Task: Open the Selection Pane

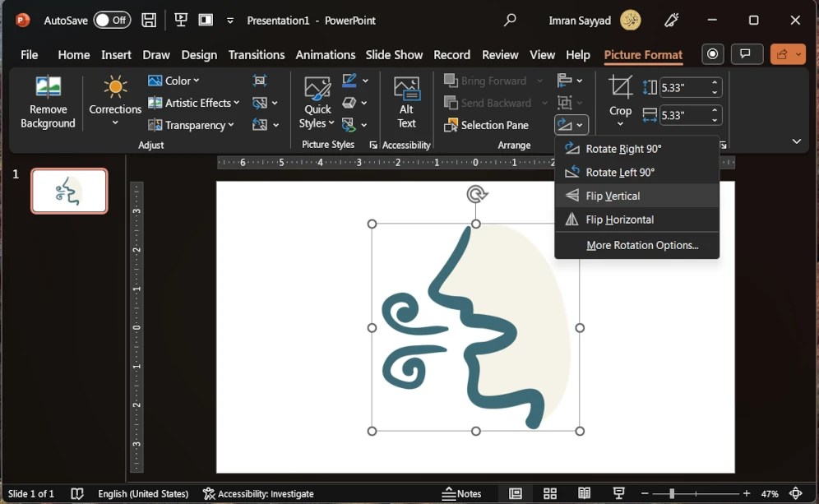Action: pos(492,125)
